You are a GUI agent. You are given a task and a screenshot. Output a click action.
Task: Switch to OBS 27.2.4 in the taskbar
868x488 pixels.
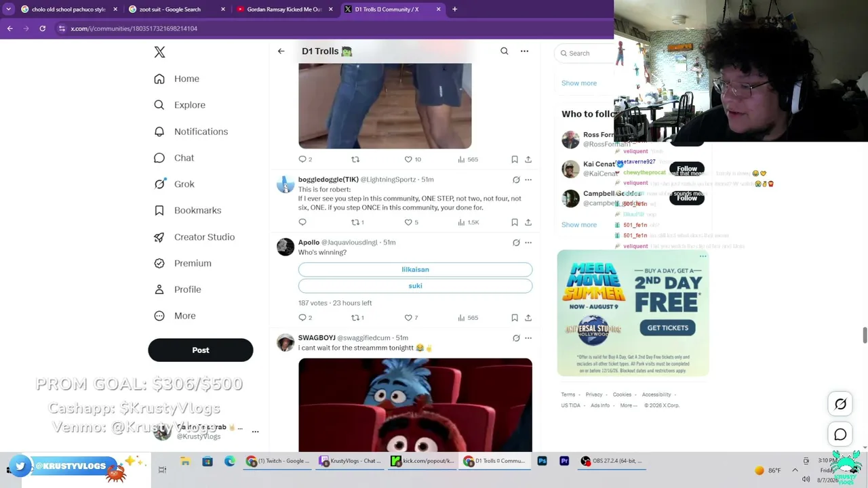point(611,461)
